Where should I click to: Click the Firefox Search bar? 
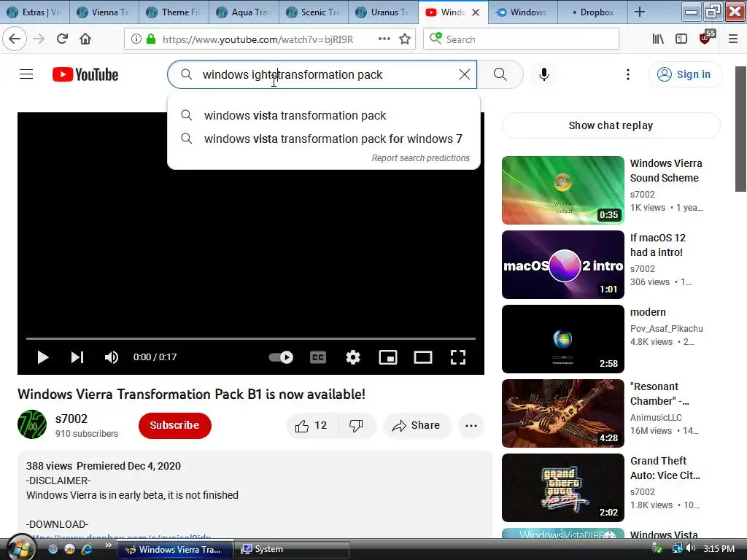(x=521, y=39)
